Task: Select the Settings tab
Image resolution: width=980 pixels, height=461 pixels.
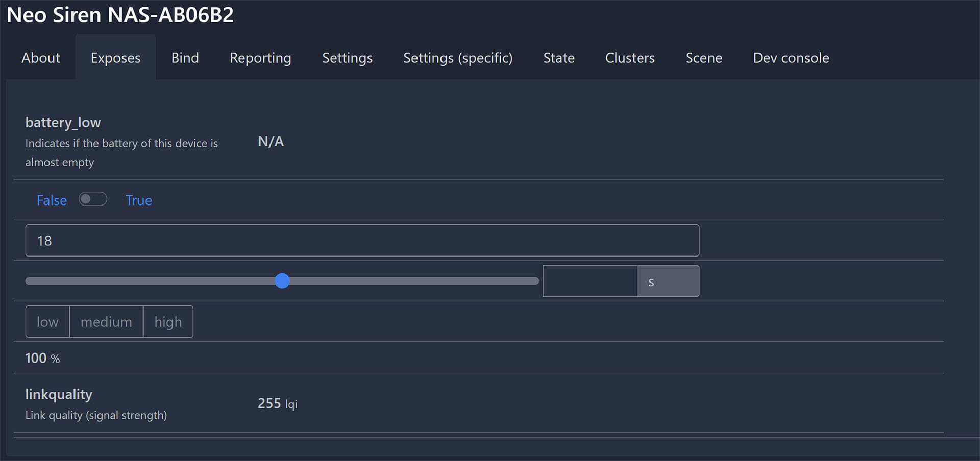Action: (347, 58)
